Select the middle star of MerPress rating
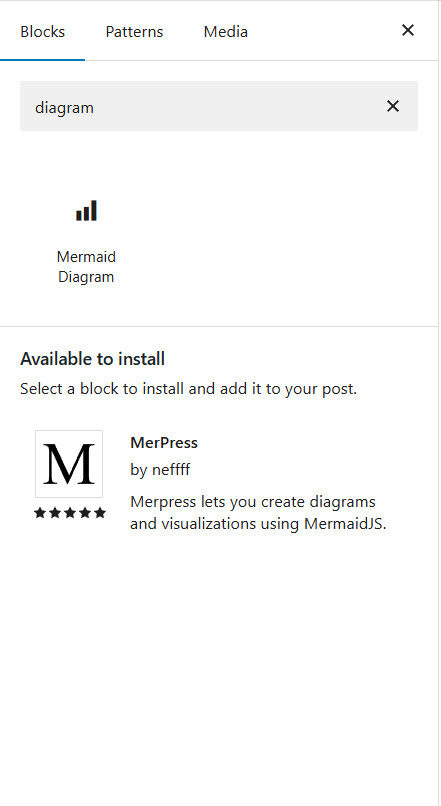The width and height of the screenshot is (441, 806). pyautogui.click(x=70, y=513)
